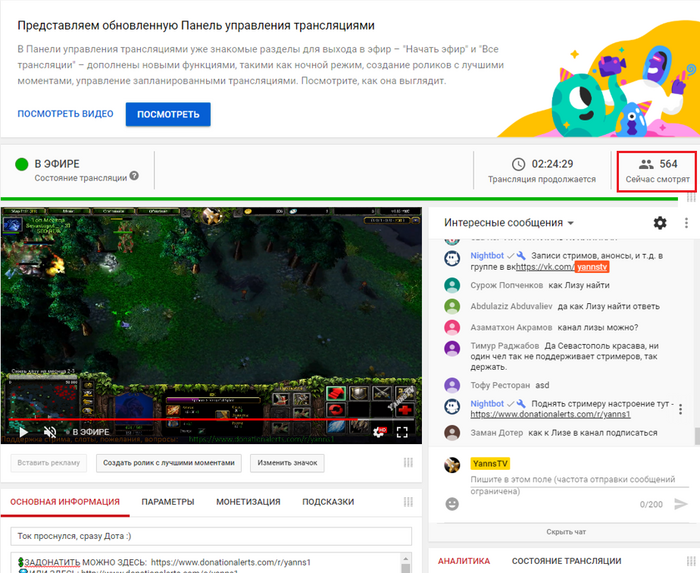This screenshot has width=700, height=573.
Task: Open the ПОДСКАЗКИ tab
Action: (x=328, y=502)
